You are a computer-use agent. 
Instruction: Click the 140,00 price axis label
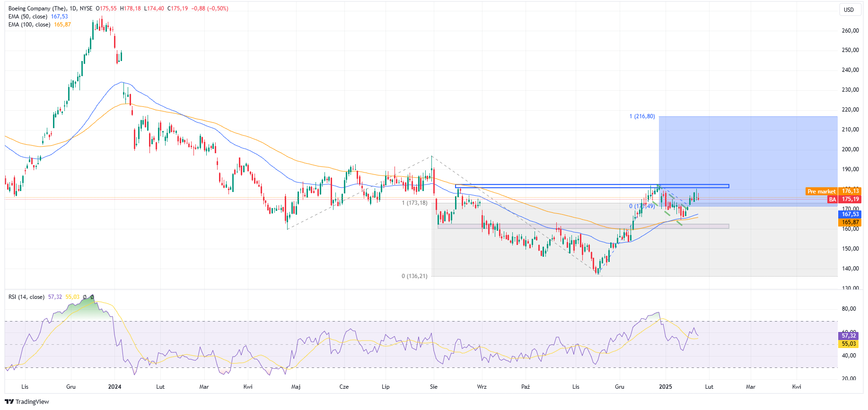(850, 269)
